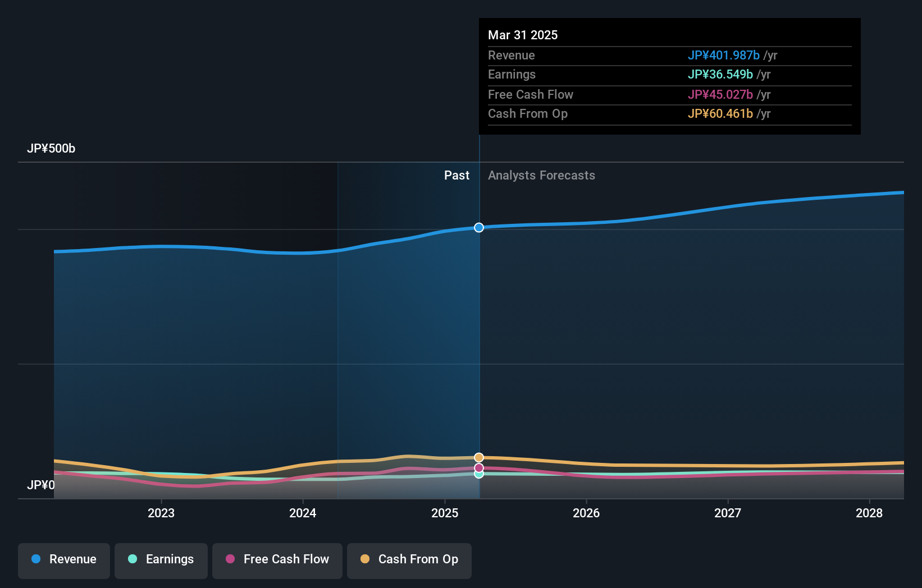Click the orange Cash From Op data marker
The width and height of the screenshot is (922, 588).
tap(479, 457)
